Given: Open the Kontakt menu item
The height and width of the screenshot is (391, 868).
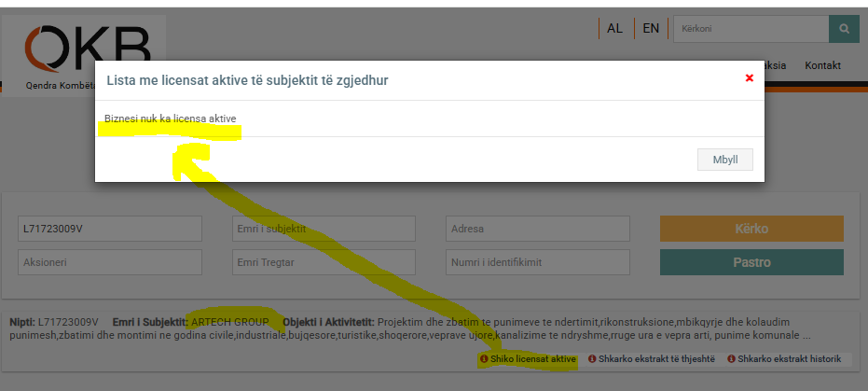Looking at the screenshot, I should click(822, 65).
